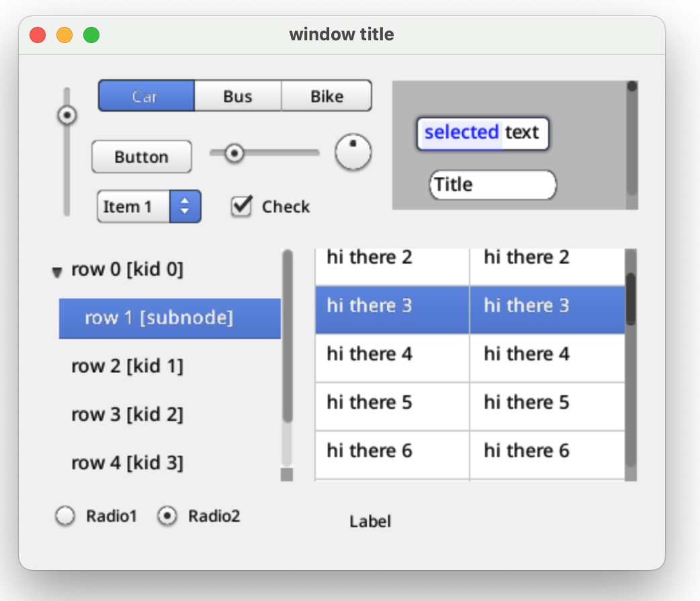Select row 1 [subnode] in outline
Screen dimensions: 700x601
(159, 318)
